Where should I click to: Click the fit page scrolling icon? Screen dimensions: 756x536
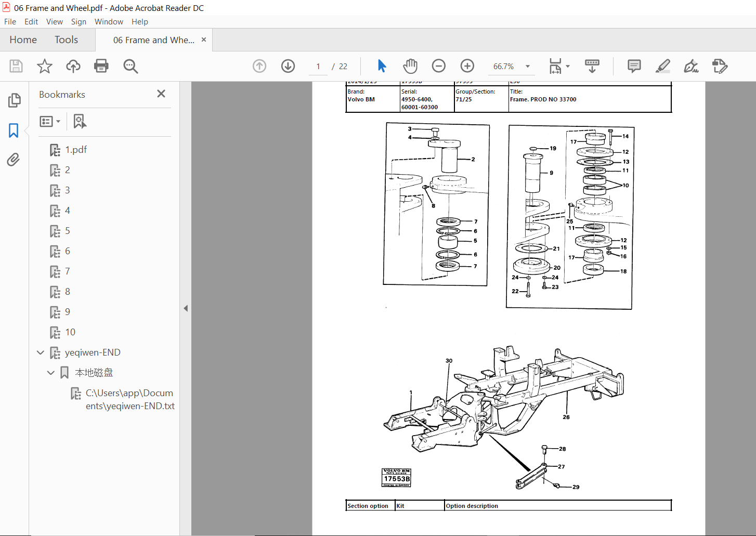click(555, 66)
